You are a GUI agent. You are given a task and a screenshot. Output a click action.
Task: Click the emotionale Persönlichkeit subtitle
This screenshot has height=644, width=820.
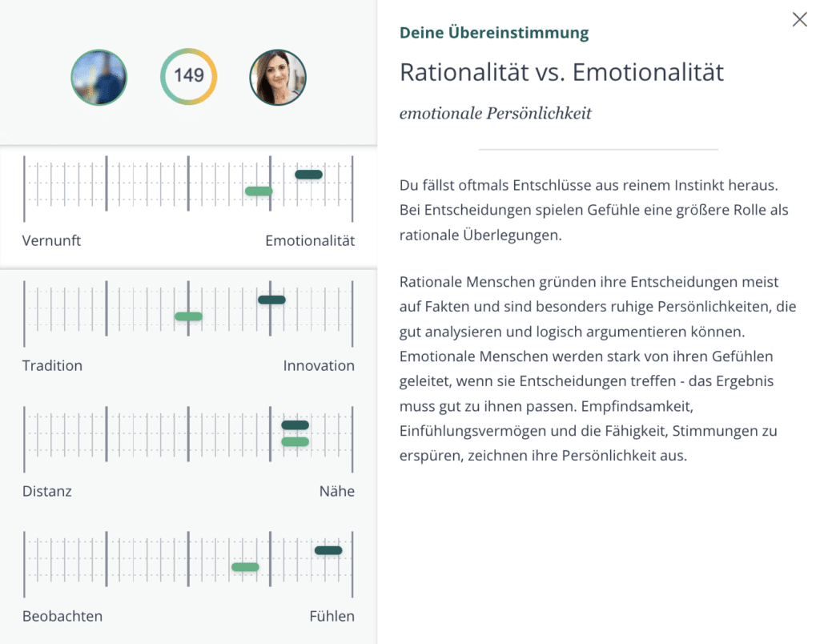pyautogui.click(x=495, y=113)
